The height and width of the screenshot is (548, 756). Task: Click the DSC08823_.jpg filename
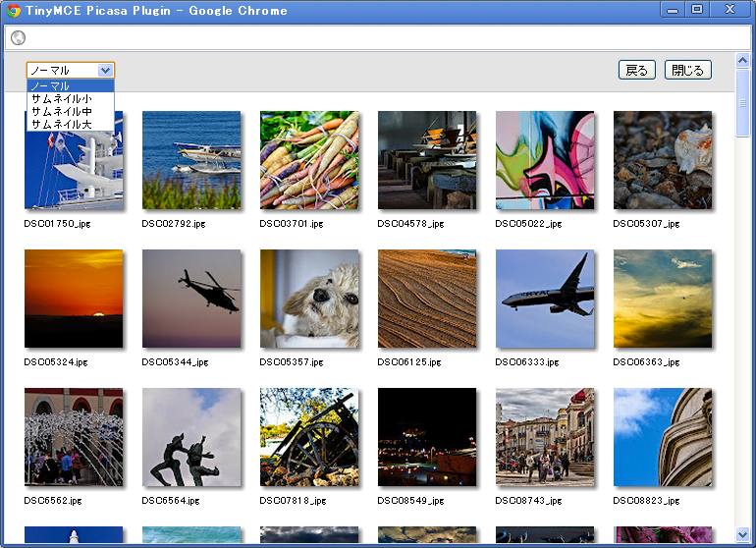click(646, 501)
